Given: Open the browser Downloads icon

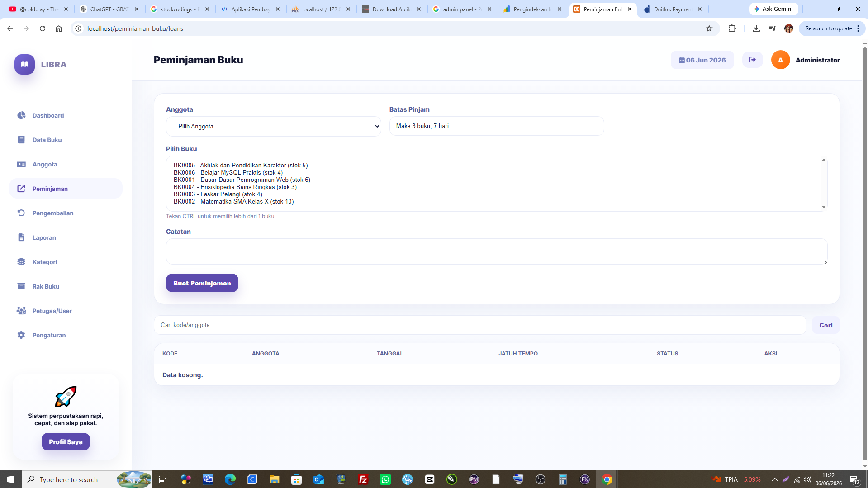Looking at the screenshot, I should coord(756,28).
